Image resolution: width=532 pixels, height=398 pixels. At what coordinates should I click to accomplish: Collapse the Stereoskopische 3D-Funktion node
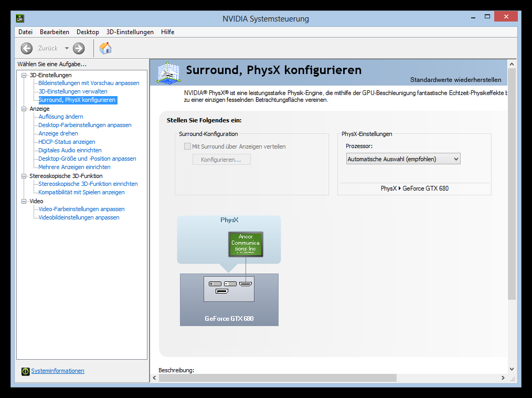tap(24, 176)
